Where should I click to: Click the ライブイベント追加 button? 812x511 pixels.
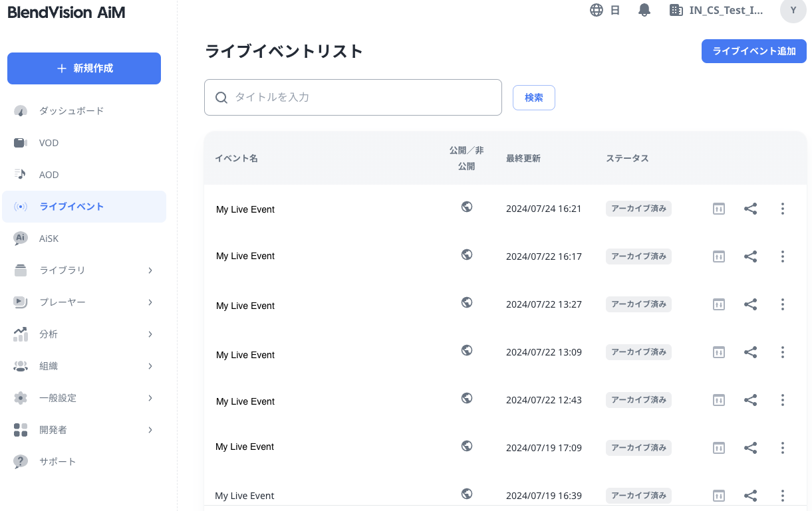(753, 51)
